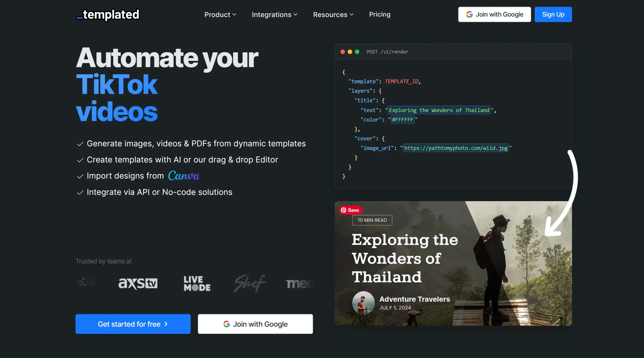Screen dimensions: 644x358
Task: Click the Adventure Travelers avatar photo
Action: (363, 303)
